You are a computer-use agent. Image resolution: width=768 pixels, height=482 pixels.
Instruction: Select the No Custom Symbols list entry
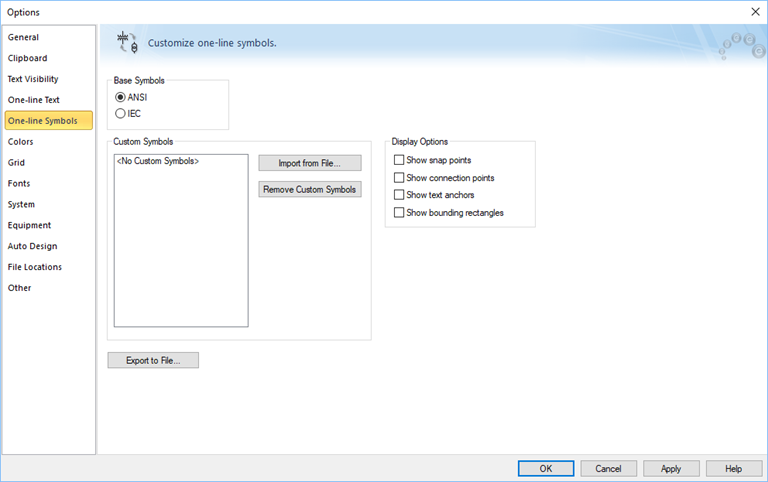158,161
